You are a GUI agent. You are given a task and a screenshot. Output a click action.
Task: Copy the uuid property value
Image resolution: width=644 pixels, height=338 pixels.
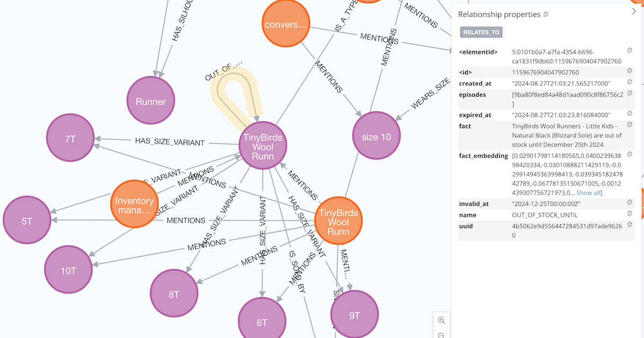[x=630, y=225]
